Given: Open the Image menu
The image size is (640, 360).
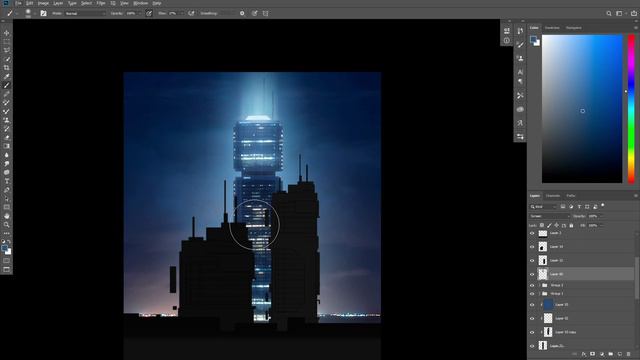Looking at the screenshot, I should 43,3.
